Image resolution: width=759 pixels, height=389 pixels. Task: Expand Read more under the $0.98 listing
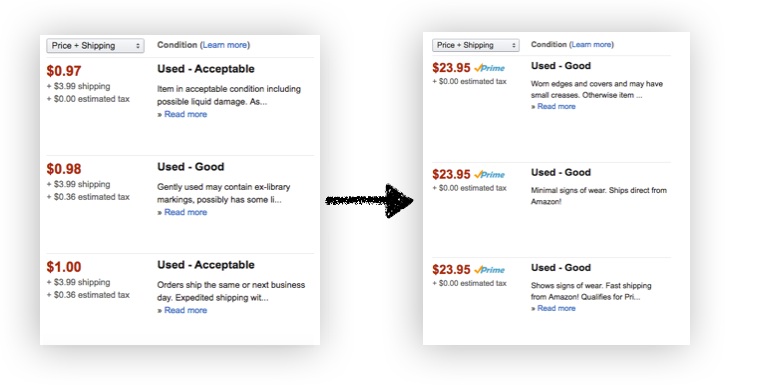[x=185, y=212]
